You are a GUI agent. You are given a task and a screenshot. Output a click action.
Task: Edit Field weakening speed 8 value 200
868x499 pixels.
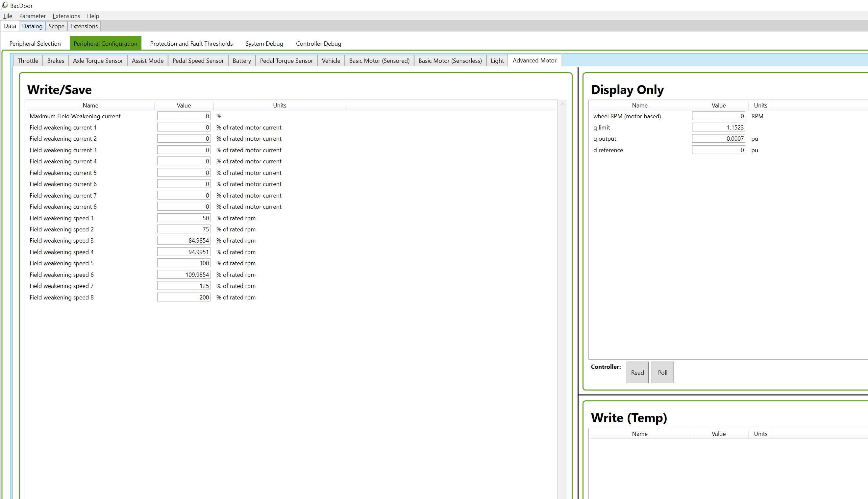(x=184, y=297)
